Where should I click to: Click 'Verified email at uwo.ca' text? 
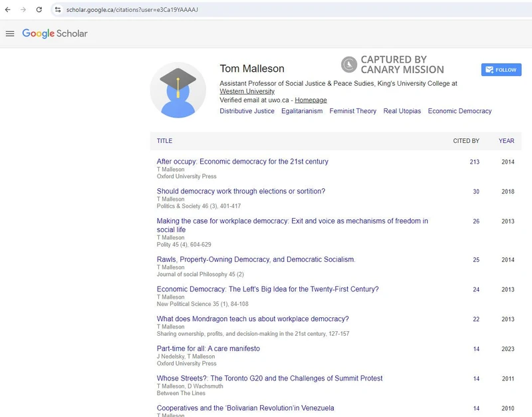coord(254,100)
